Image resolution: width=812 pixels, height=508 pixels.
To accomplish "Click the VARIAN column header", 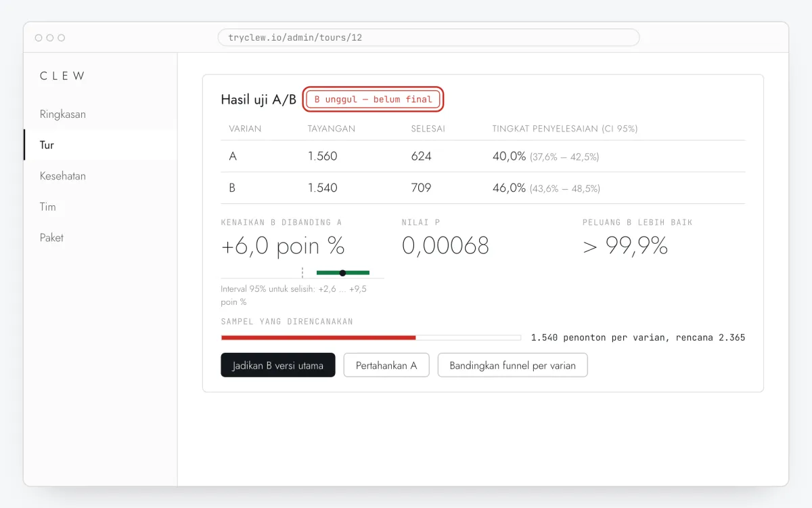I will click(245, 129).
